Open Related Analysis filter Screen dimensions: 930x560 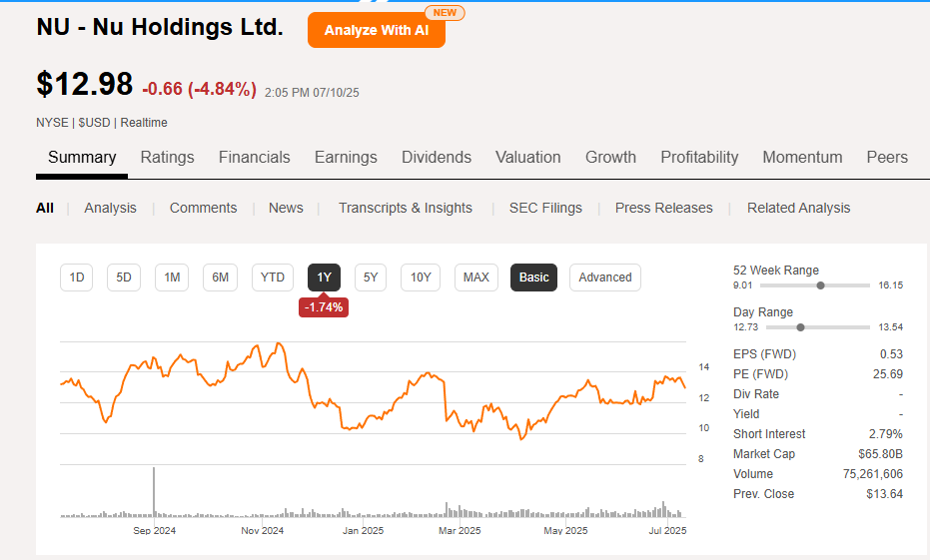tap(798, 208)
